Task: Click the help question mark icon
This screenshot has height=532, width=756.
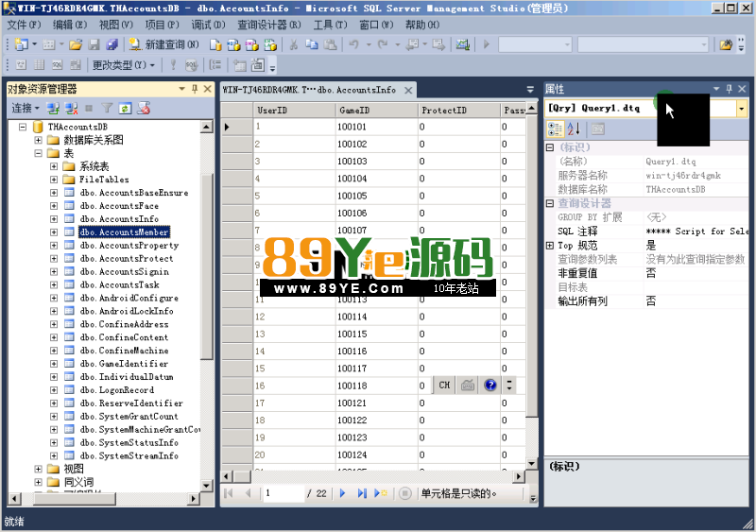Action: click(x=490, y=385)
